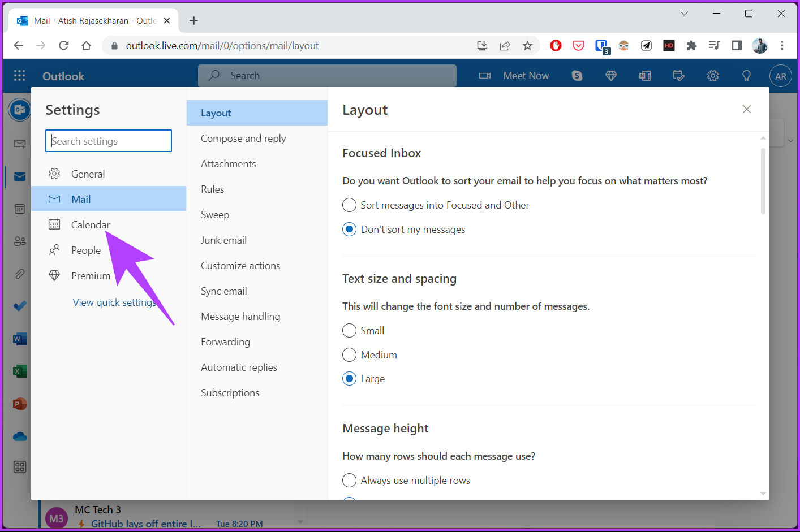Click the Excel app icon in sidebar
The image size is (800, 532).
(x=20, y=371)
